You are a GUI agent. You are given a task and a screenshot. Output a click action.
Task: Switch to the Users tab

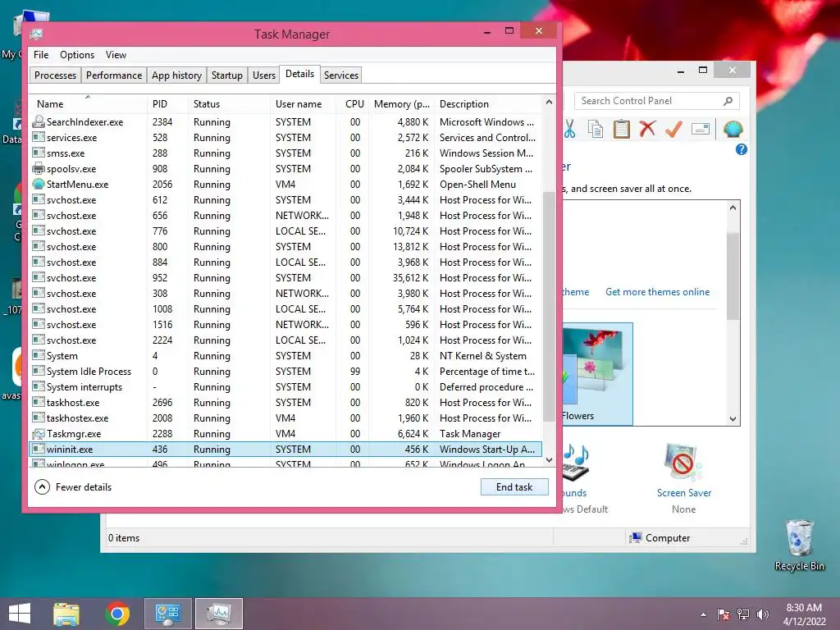point(264,75)
